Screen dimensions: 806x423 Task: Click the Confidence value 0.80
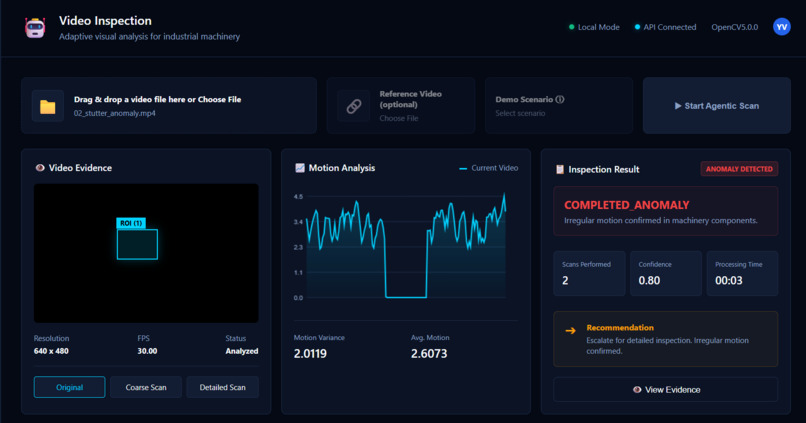coord(649,280)
